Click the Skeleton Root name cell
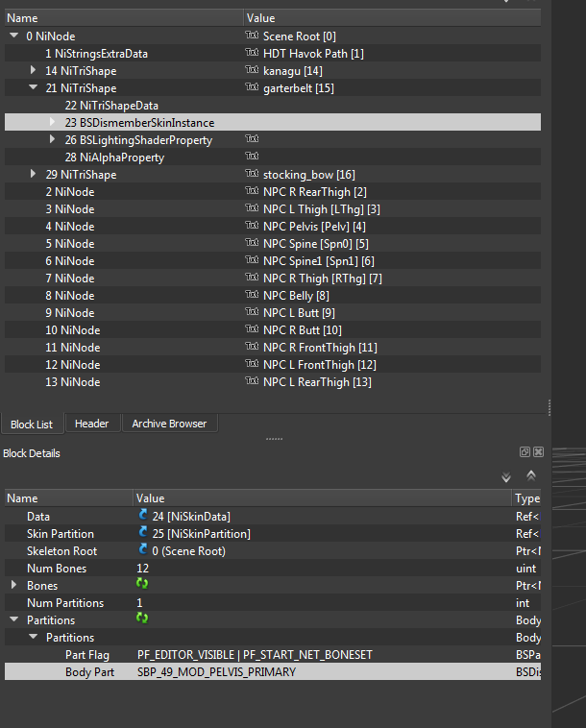The width and height of the screenshot is (586, 728). (61, 551)
